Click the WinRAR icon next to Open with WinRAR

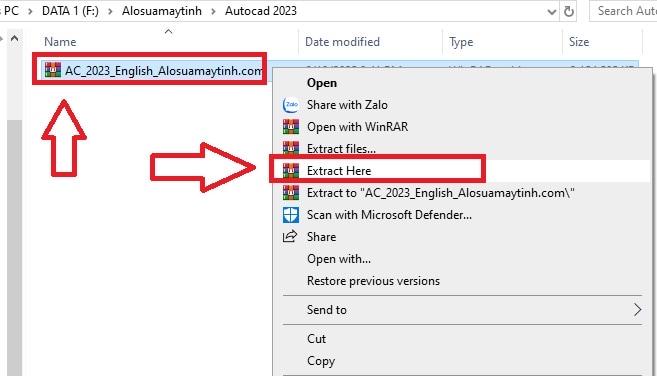[x=291, y=127]
